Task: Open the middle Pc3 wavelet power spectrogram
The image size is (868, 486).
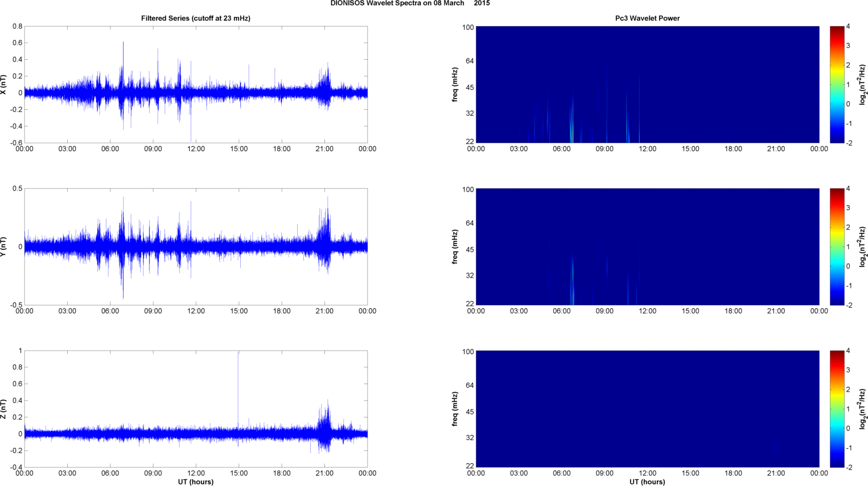Action: click(647, 246)
